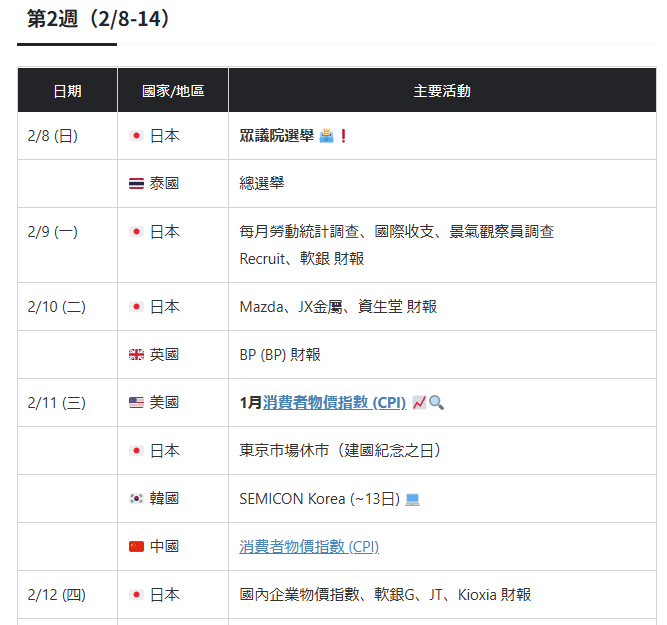Image resolution: width=667 pixels, height=625 pixels.
Task: Open China's 消費者物價指數 (CPI) link
Action: pos(309,547)
